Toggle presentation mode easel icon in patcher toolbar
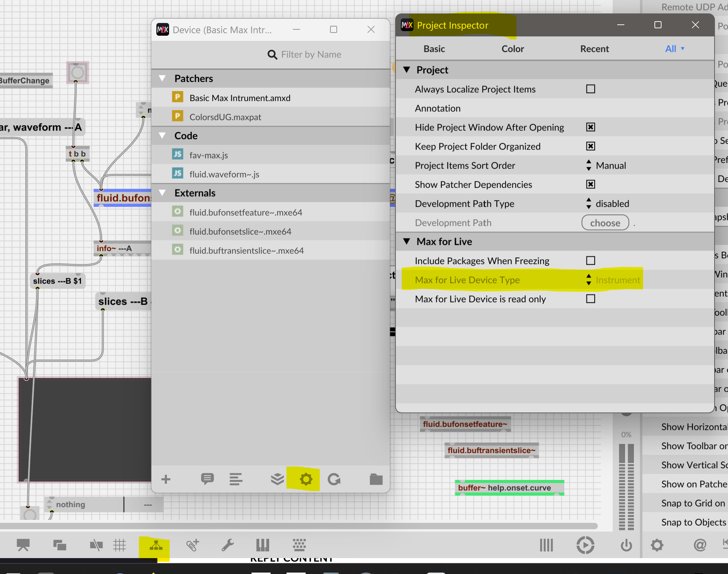 (x=23, y=545)
